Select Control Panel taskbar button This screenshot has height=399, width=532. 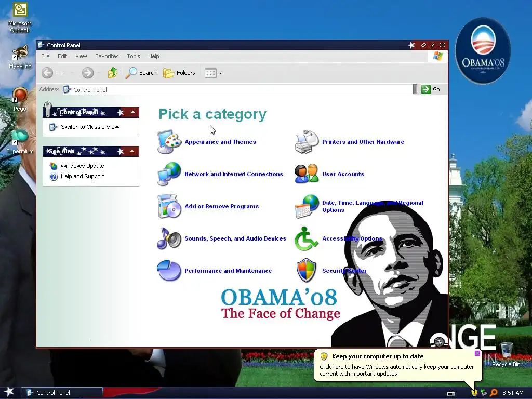(x=62, y=393)
